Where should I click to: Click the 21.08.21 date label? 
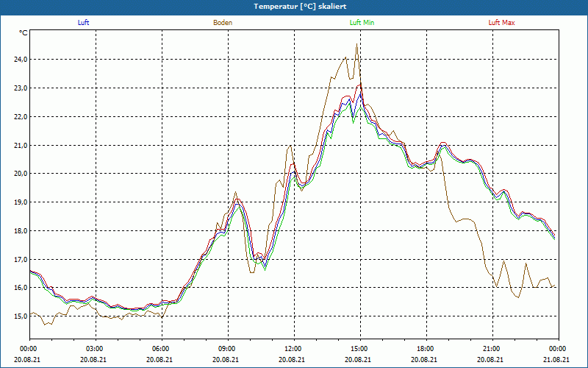tap(557, 360)
